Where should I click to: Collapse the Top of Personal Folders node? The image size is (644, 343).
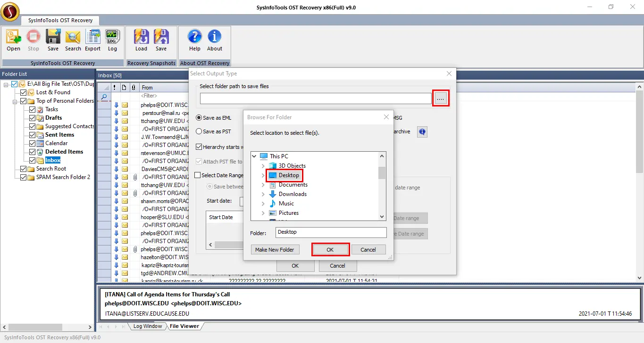pyautogui.click(x=16, y=101)
